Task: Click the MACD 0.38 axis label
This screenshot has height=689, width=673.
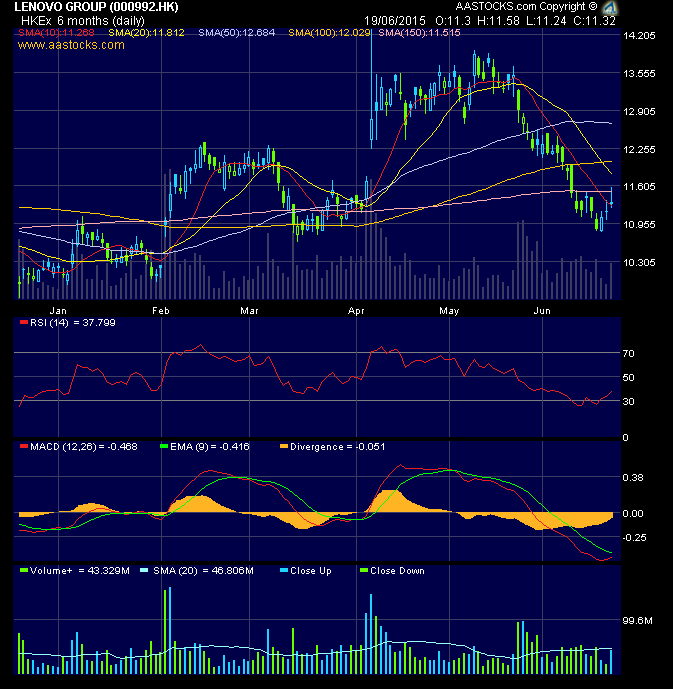Action: (x=633, y=477)
